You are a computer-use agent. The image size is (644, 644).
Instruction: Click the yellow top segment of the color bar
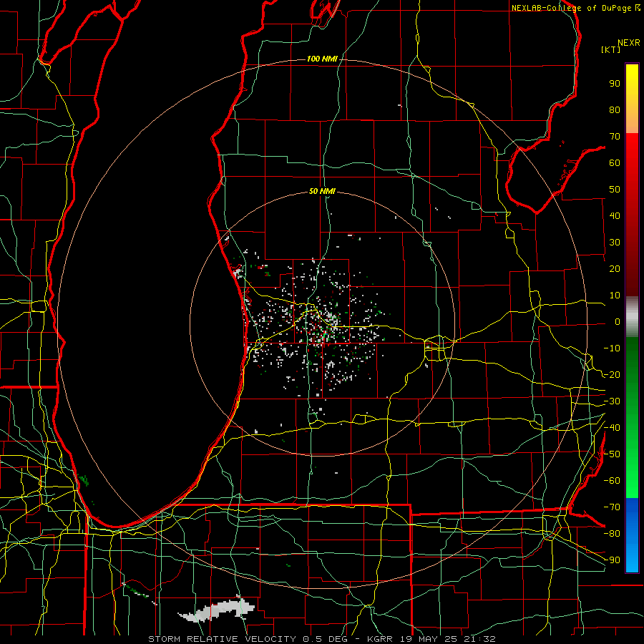632,99
